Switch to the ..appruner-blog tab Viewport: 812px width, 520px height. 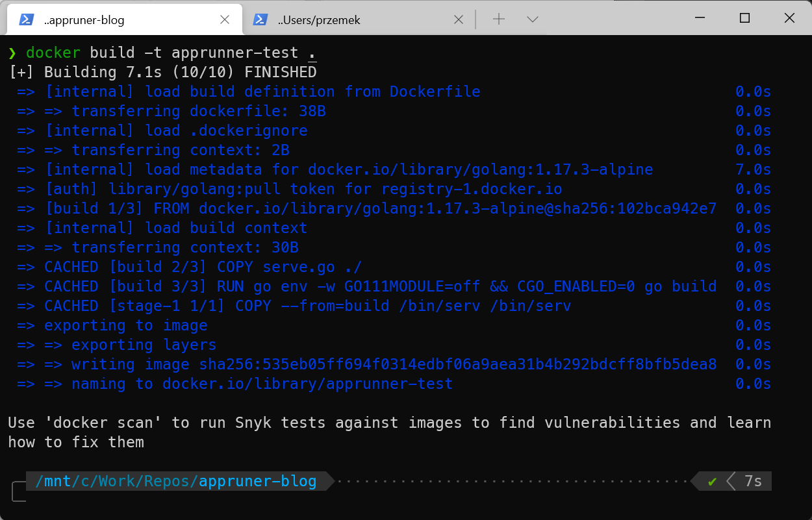point(124,19)
